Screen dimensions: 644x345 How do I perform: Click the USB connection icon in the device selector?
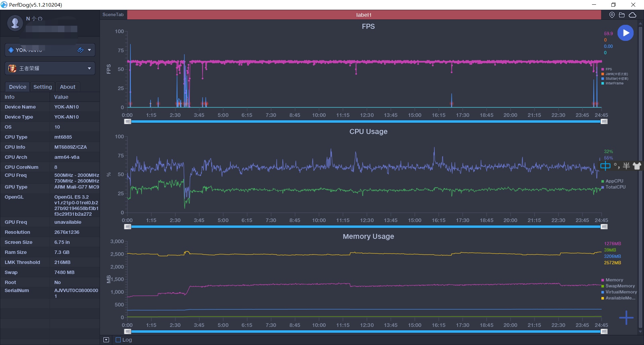(x=80, y=50)
